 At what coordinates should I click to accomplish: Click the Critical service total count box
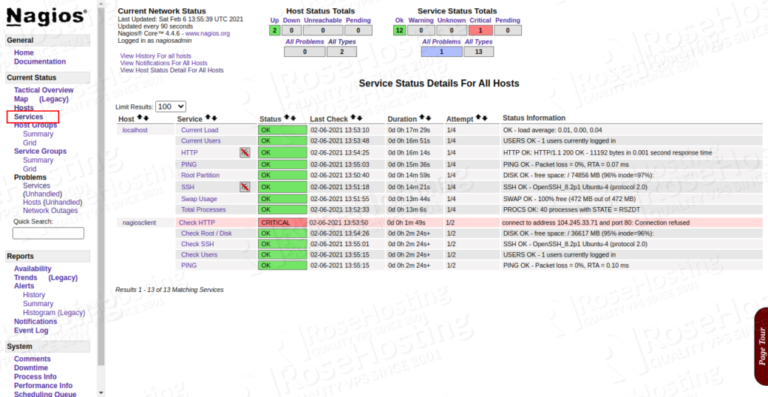click(480, 30)
